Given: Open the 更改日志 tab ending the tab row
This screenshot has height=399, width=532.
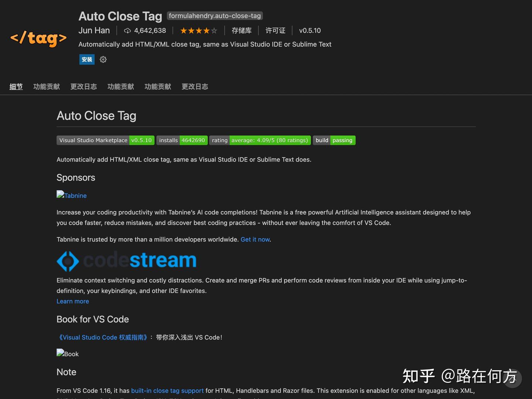Looking at the screenshot, I should click(195, 86).
